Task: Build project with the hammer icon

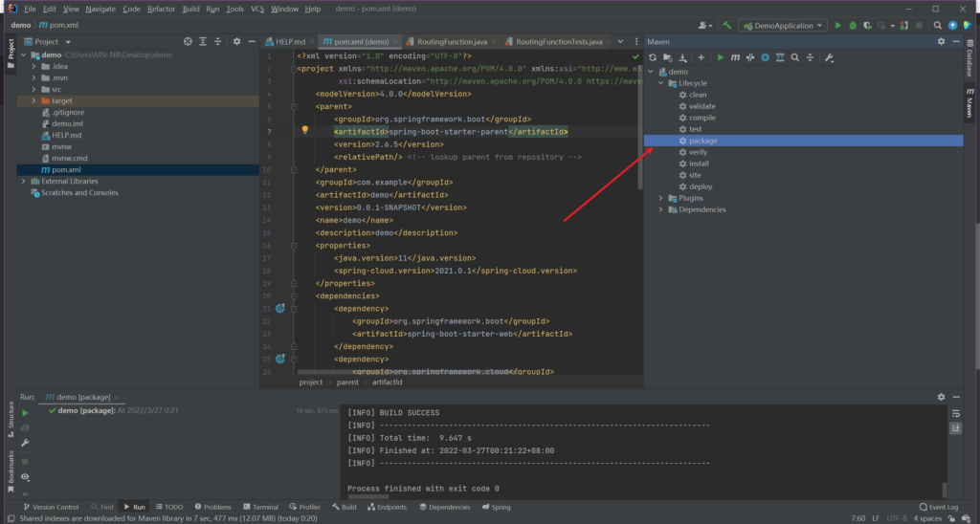Action: point(727,25)
